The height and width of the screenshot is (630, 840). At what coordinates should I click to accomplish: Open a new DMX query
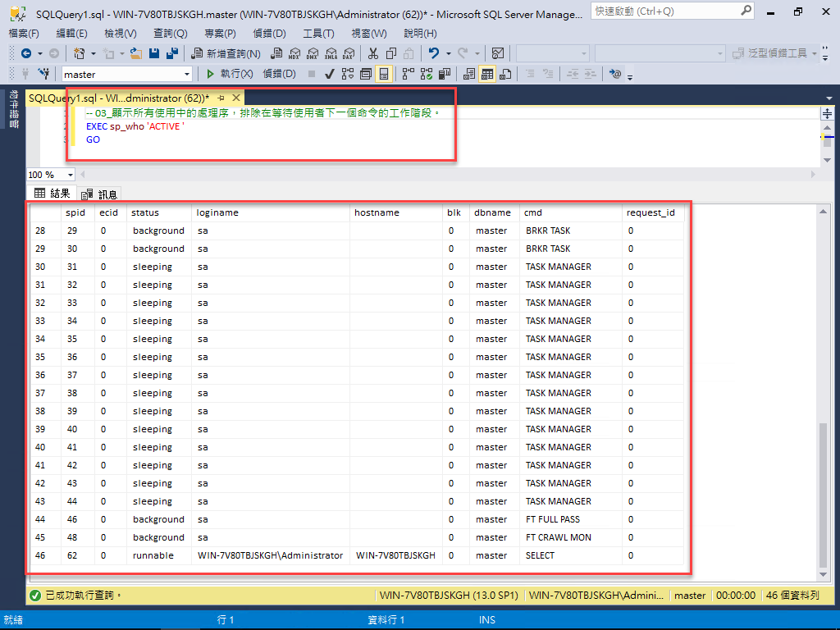coord(313,53)
